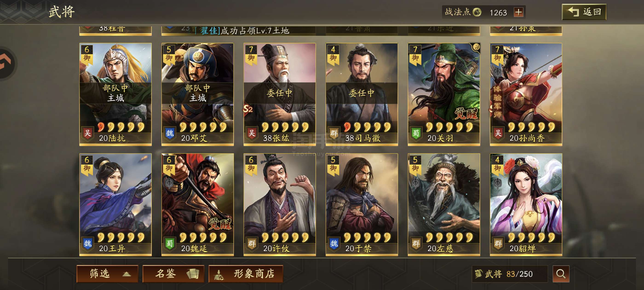The width and height of the screenshot is (644, 290).
Task: Choose the 王异 general card
Action: point(115,205)
